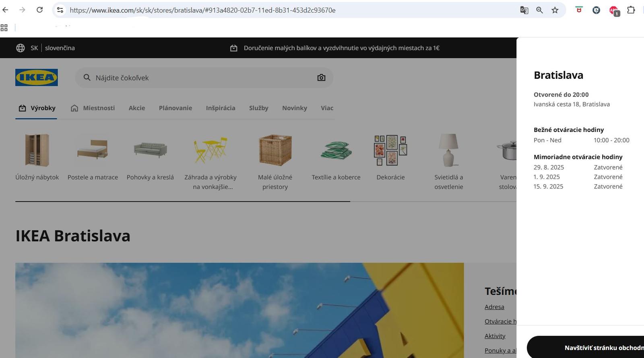Image resolution: width=644 pixels, height=358 pixels.
Task: Select the Výrobky tab
Action: click(37, 108)
